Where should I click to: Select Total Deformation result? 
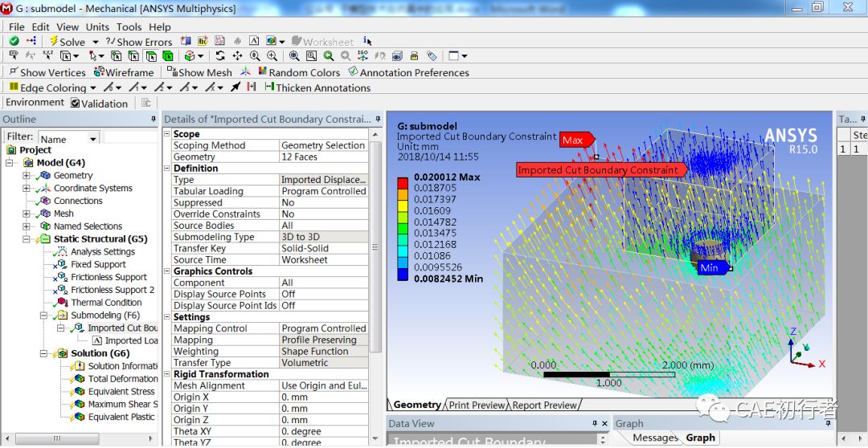tap(123, 379)
